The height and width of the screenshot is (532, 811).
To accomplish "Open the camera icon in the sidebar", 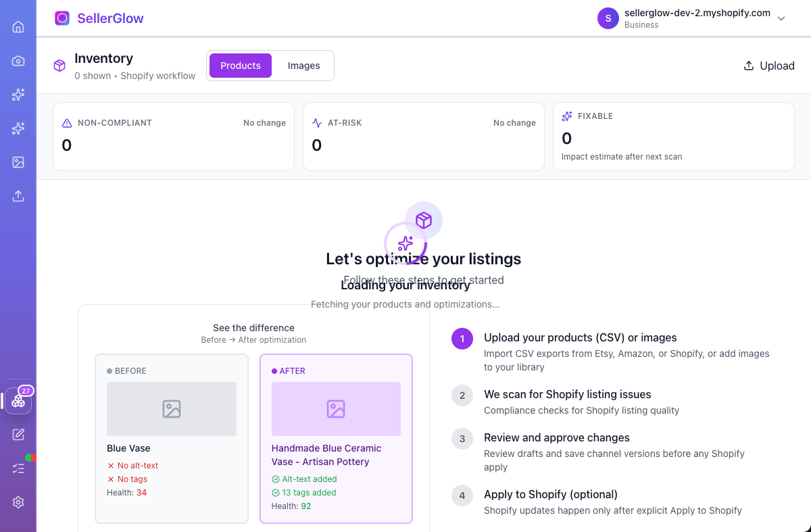I will click(18, 61).
